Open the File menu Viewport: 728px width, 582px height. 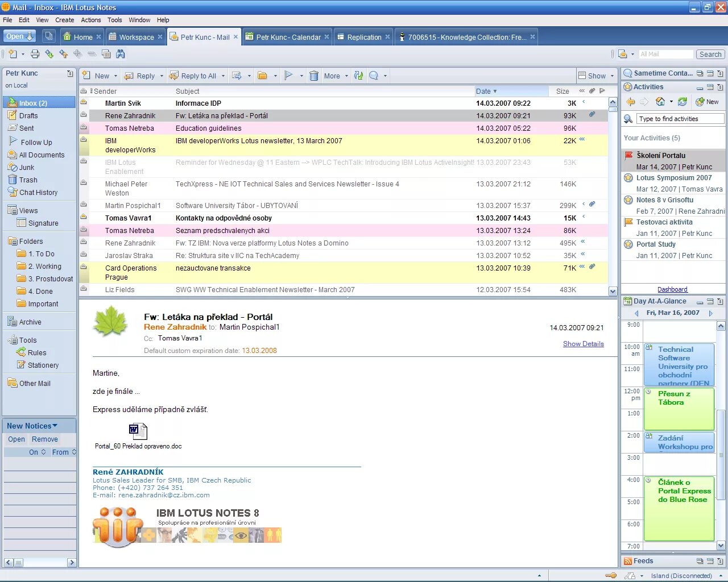click(x=7, y=20)
